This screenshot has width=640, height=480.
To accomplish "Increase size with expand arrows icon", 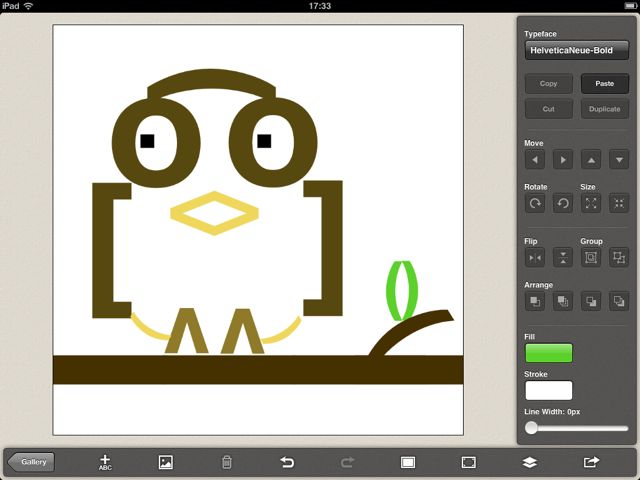I will tap(591, 203).
